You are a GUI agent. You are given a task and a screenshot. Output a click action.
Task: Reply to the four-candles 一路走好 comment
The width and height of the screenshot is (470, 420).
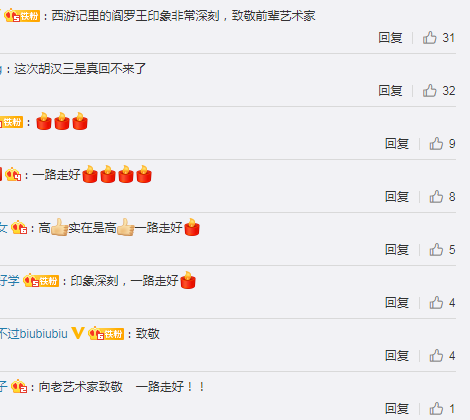tap(397, 197)
